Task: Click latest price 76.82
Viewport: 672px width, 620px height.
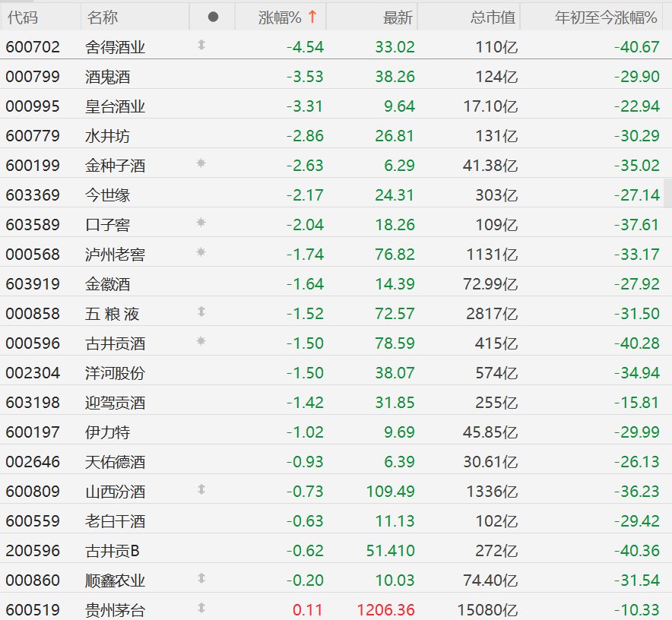Action: [x=395, y=254]
